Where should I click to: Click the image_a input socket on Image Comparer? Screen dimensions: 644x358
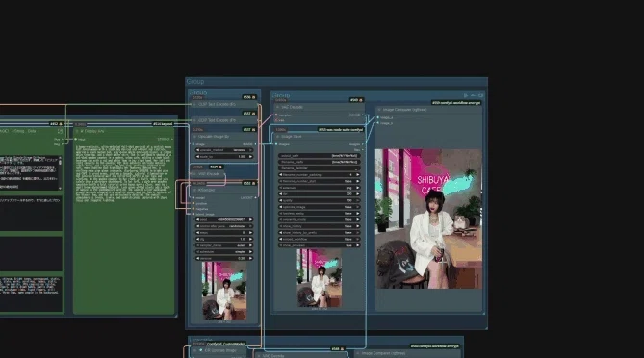[378, 117]
